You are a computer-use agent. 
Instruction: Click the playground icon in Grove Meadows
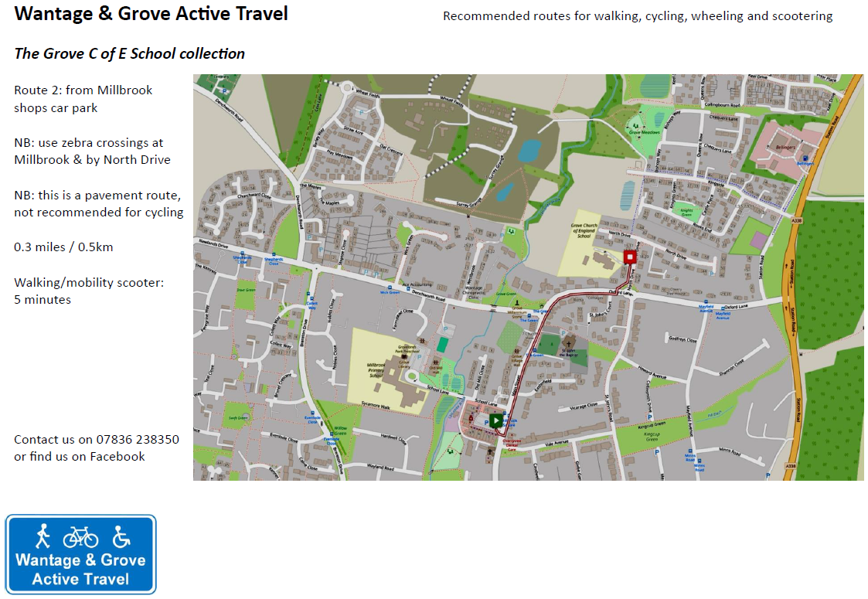(x=635, y=126)
